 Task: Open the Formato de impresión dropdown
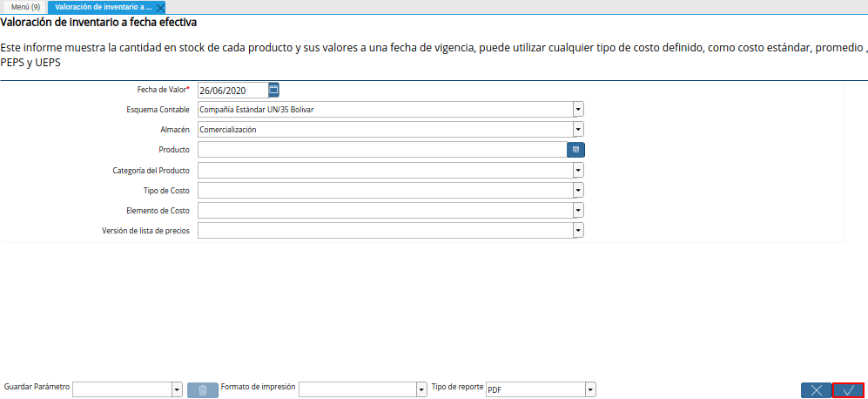(421, 389)
